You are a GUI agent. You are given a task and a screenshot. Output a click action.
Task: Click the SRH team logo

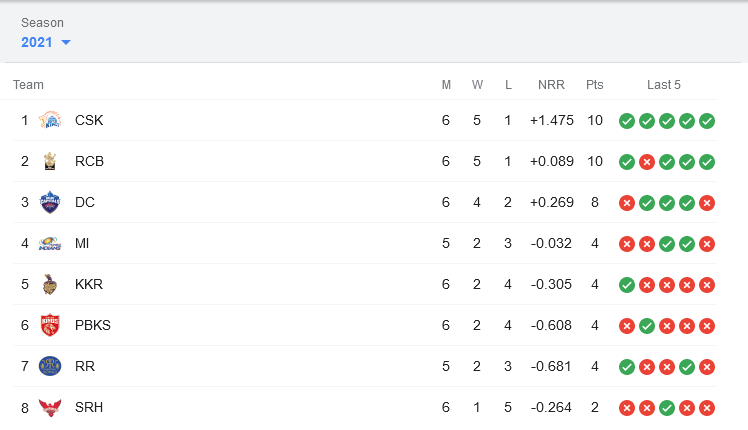tap(50, 408)
